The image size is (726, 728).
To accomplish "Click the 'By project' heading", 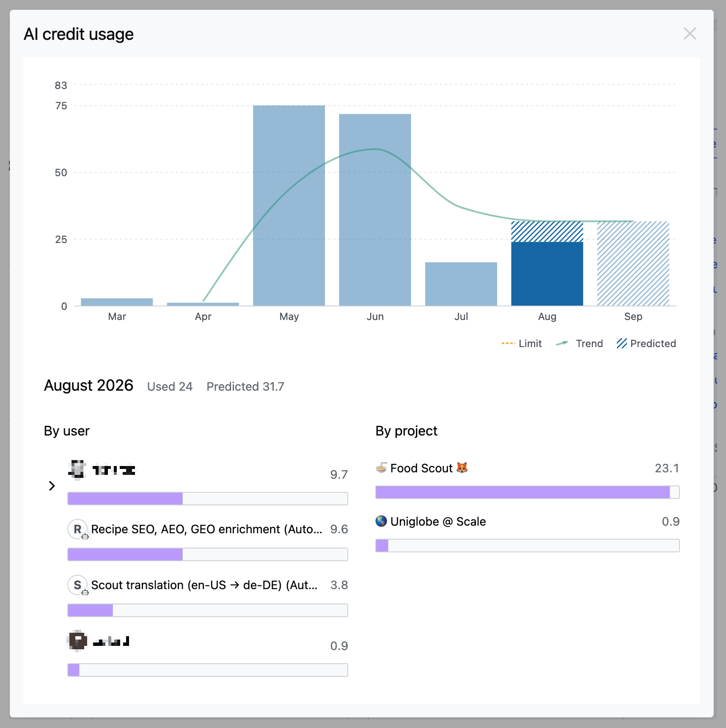I will click(407, 431).
